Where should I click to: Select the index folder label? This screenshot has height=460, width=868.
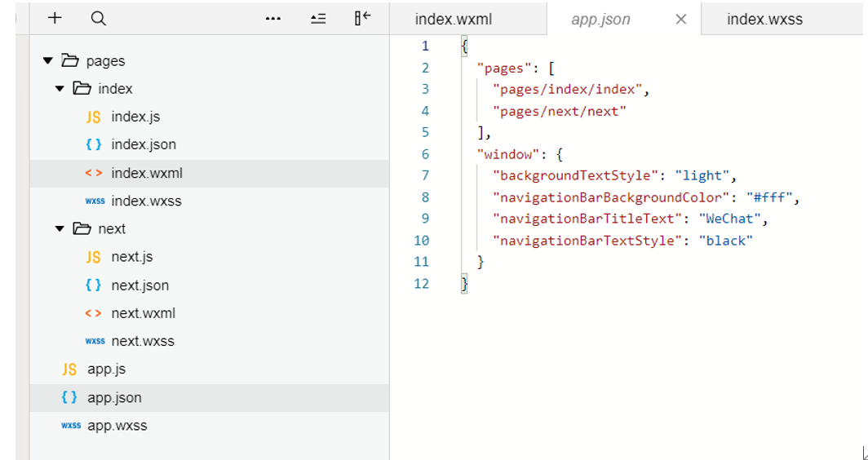pyautogui.click(x=115, y=89)
